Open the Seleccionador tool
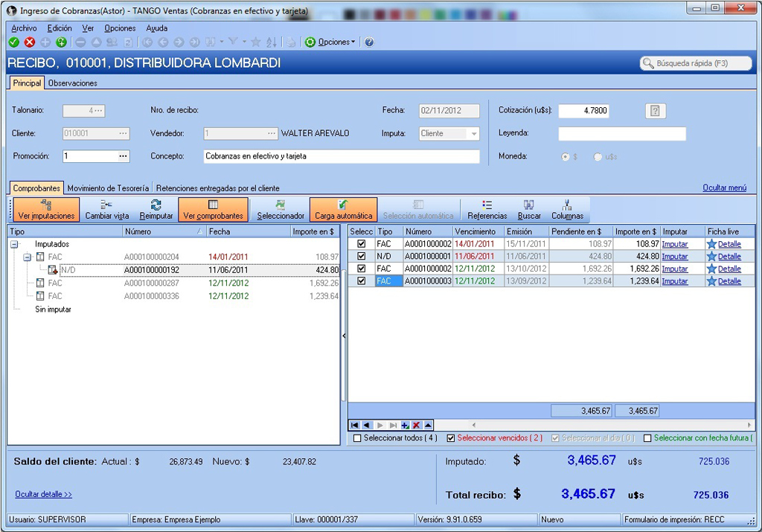The image size is (762, 532). (x=281, y=209)
